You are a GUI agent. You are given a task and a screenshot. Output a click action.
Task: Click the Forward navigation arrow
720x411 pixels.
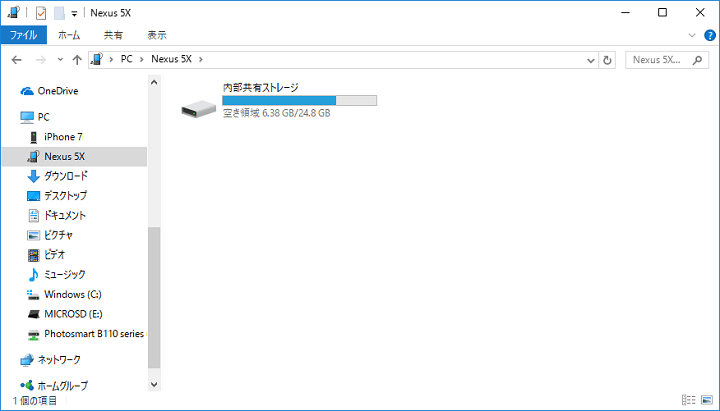coord(41,60)
